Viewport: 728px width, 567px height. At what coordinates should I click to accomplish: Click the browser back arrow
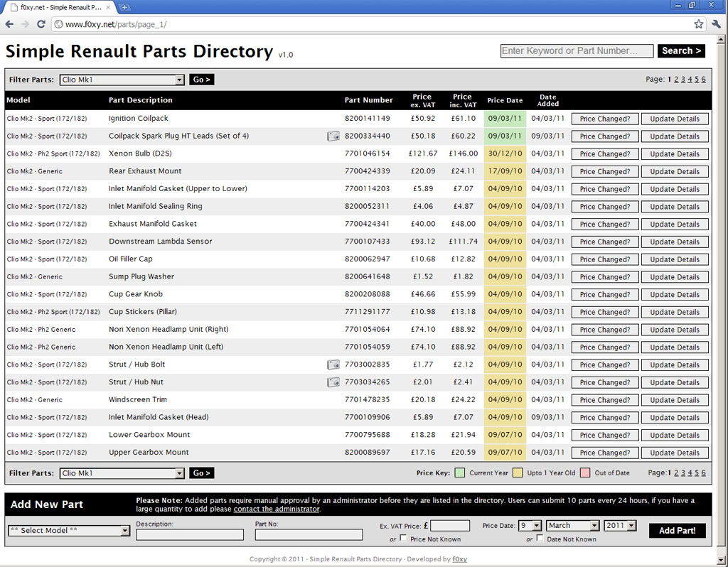(9, 24)
